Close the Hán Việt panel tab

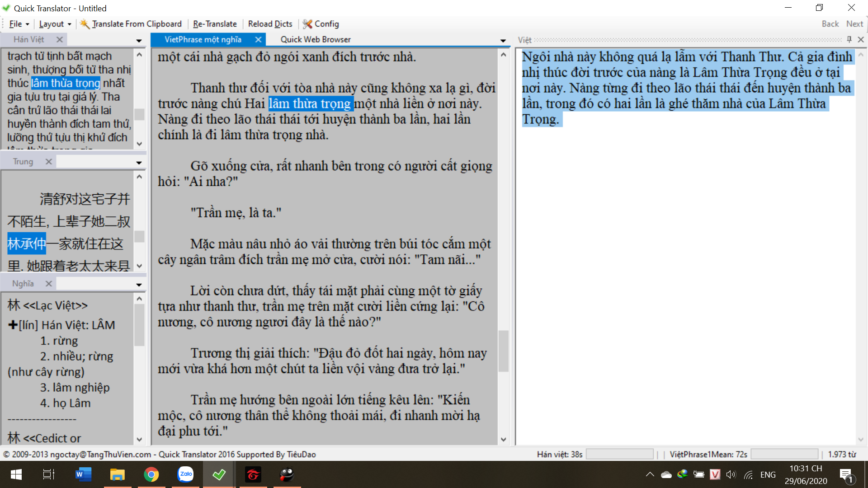pyautogui.click(x=59, y=40)
